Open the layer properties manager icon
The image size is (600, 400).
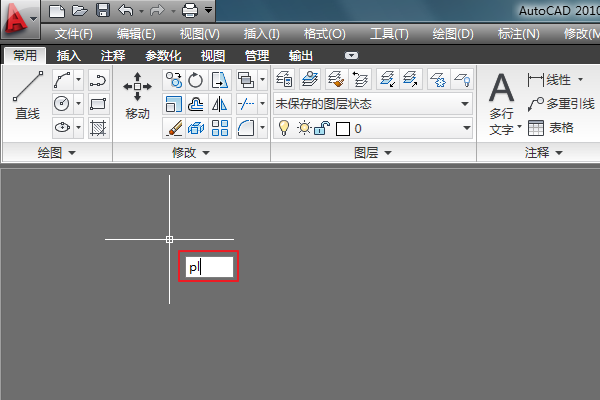point(284,79)
